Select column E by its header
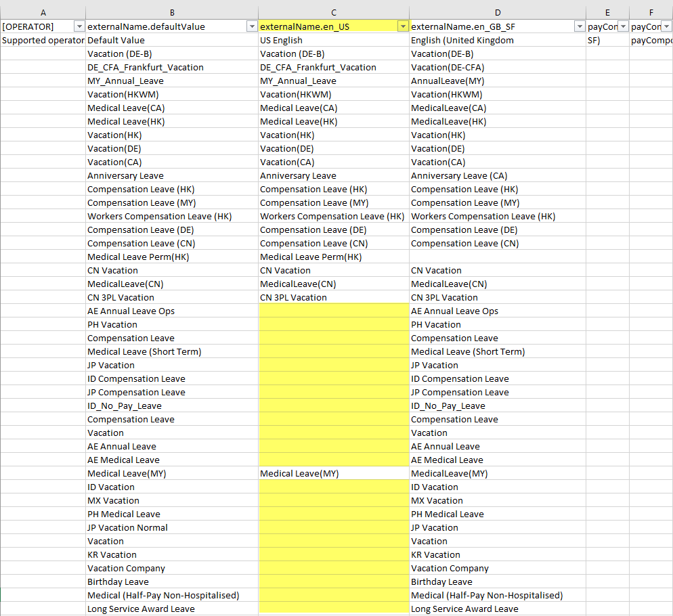This screenshot has width=673, height=616. (608, 13)
